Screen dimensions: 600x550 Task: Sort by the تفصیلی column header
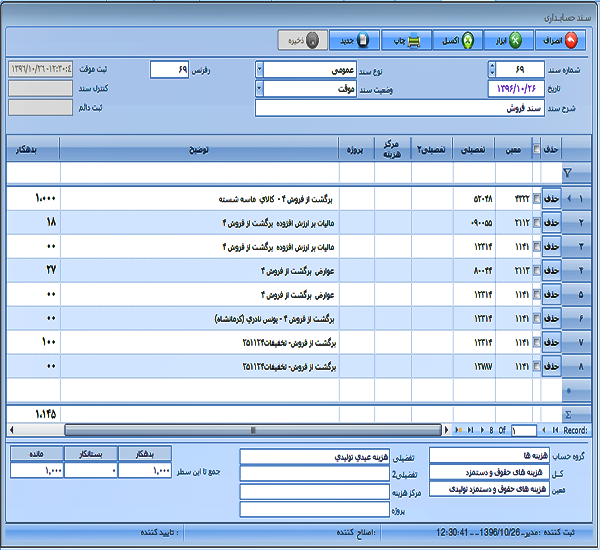[x=473, y=149]
